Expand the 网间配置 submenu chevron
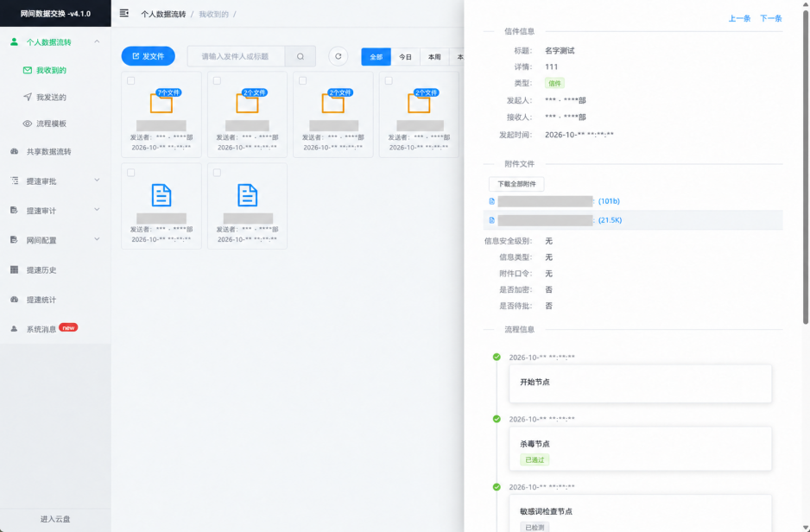 97,239
